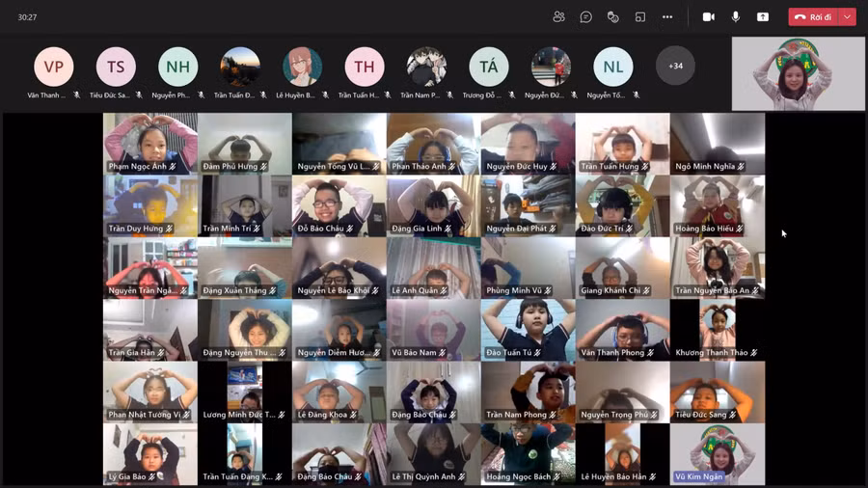Select the NL participant avatar
The height and width of the screenshot is (488, 868).
[x=613, y=67]
